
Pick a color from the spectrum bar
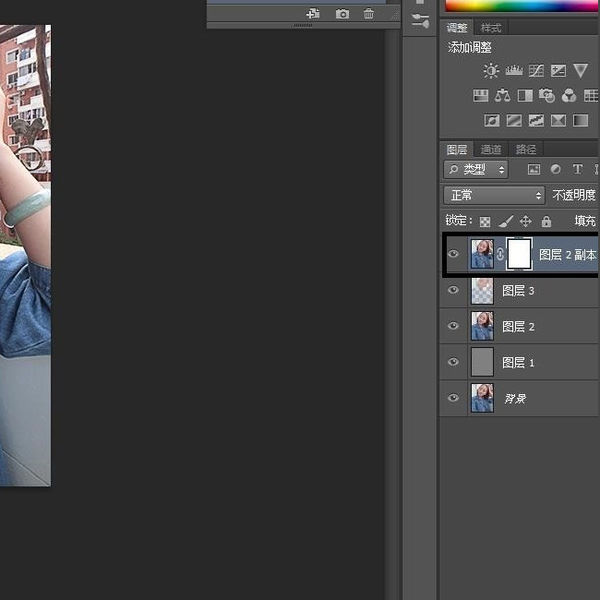[x=522, y=5]
